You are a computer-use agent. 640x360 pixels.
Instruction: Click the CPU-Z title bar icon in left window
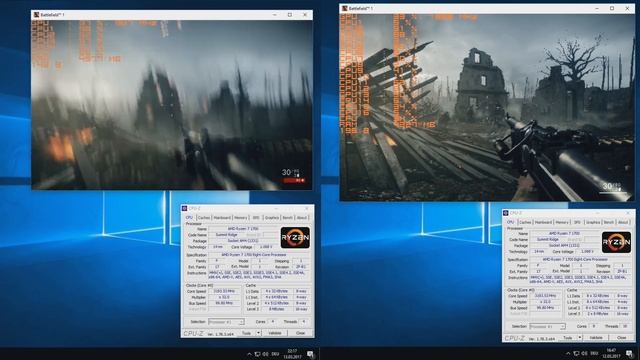pos(184,208)
